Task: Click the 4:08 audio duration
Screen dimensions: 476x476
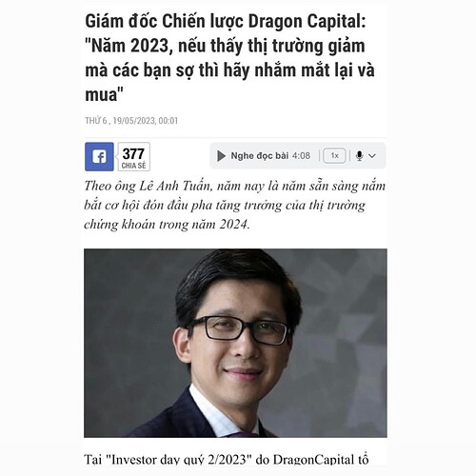Action: pyautogui.click(x=301, y=156)
